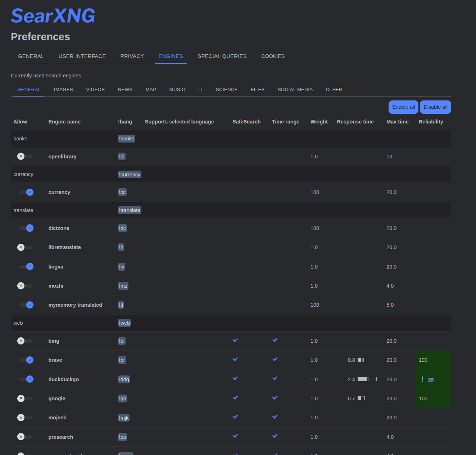Click duckduckgo response time bar
This screenshot has width=476, height=455.
point(367,379)
